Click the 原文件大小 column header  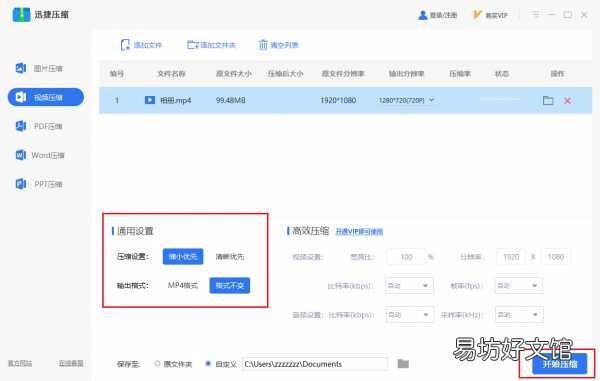[x=233, y=73]
